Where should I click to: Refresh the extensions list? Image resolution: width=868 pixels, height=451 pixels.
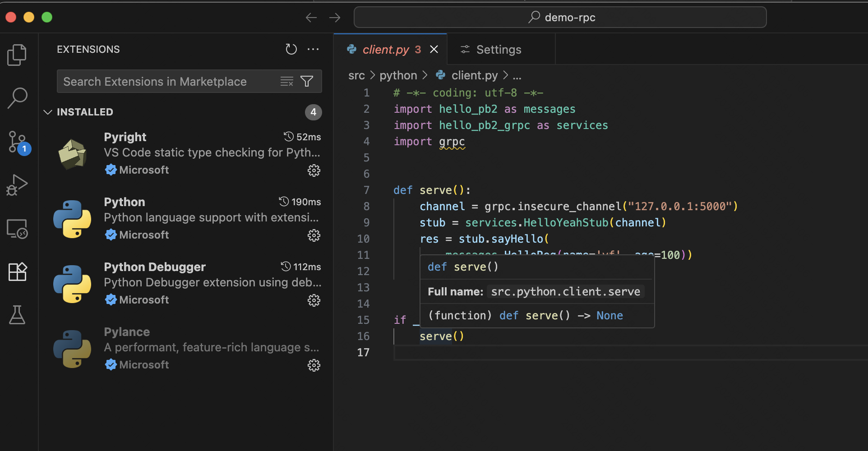pyautogui.click(x=291, y=49)
